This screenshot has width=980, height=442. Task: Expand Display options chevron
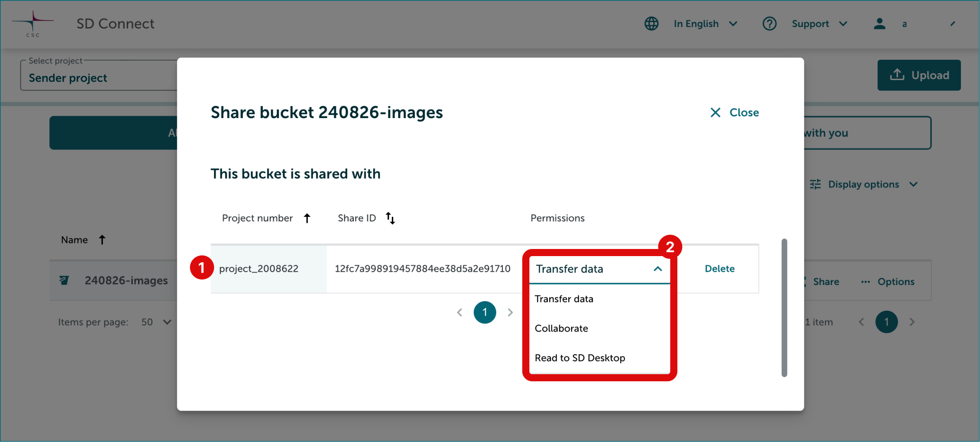tap(914, 184)
